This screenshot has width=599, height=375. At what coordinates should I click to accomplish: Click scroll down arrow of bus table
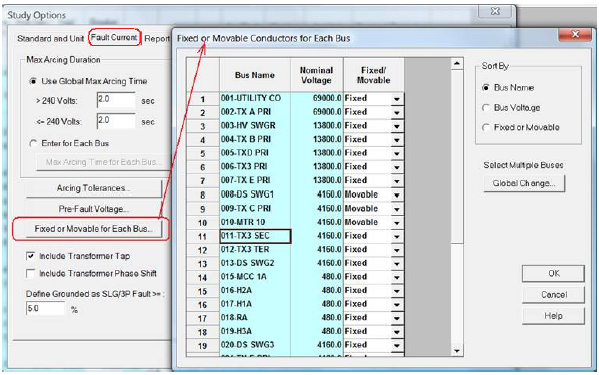(457, 351)
